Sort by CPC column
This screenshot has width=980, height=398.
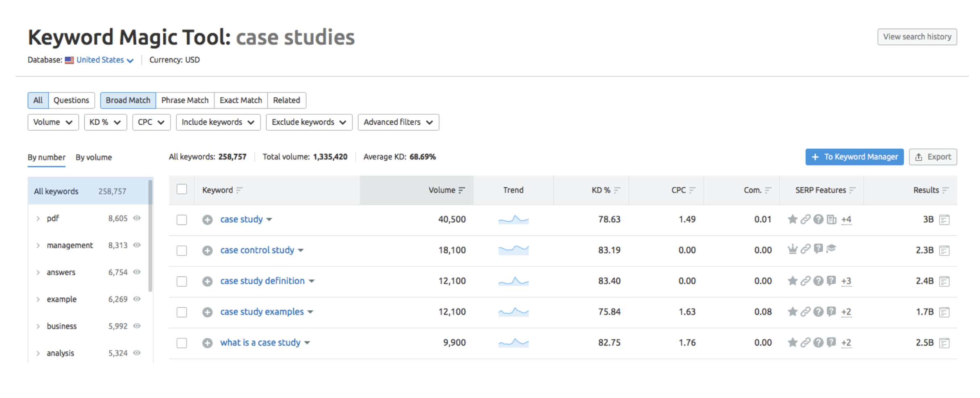pyautogui.click(x=683, y=190)
